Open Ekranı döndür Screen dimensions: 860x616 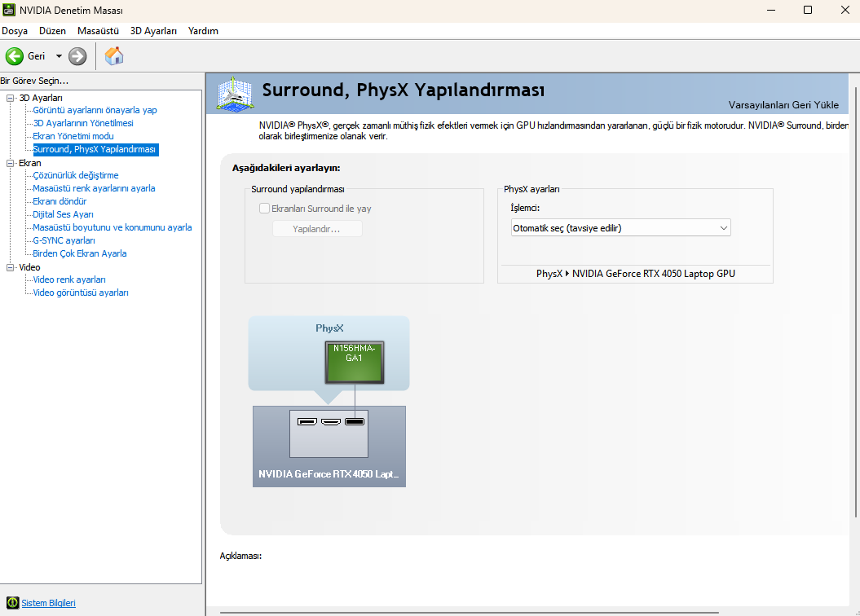point(60,202)
